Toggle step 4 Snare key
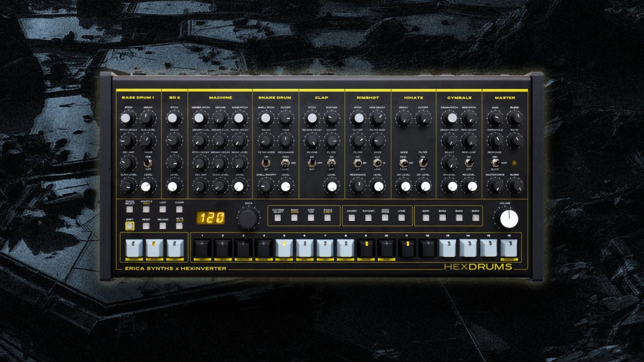 (264, 248)
